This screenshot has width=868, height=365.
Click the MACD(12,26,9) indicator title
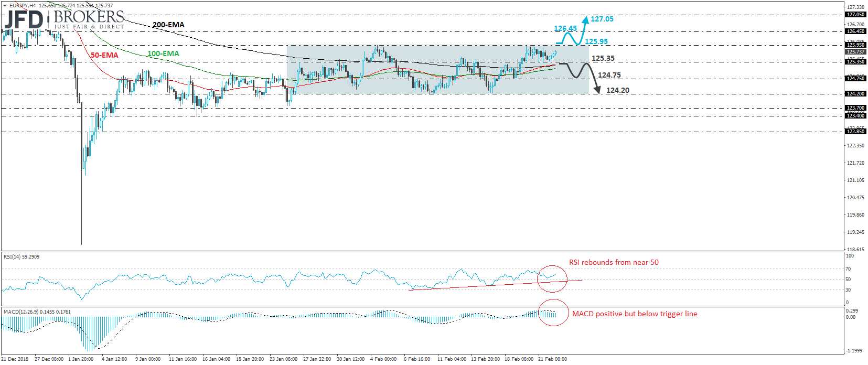tap(37, 312)
